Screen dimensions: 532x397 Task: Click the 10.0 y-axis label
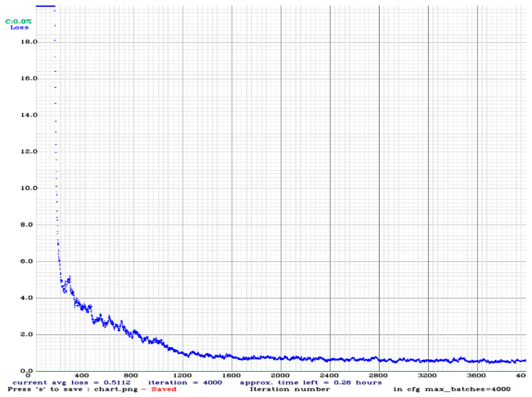(x=29, y=188)
